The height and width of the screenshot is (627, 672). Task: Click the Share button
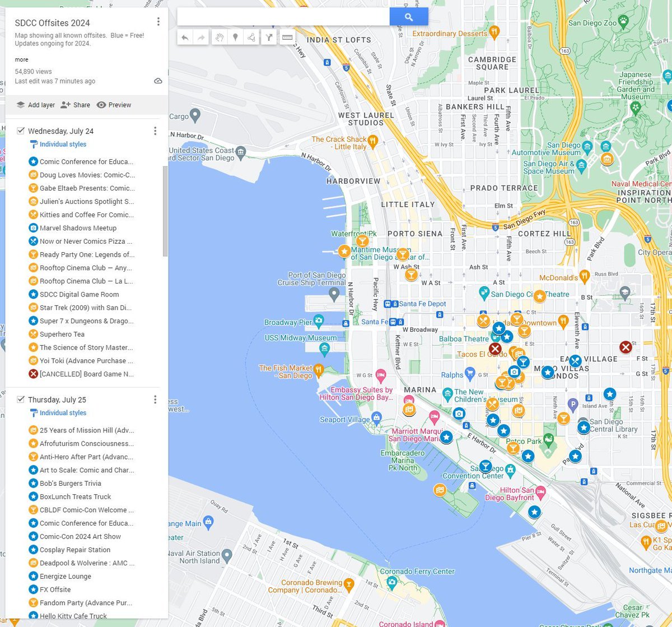tap(75, 105)
